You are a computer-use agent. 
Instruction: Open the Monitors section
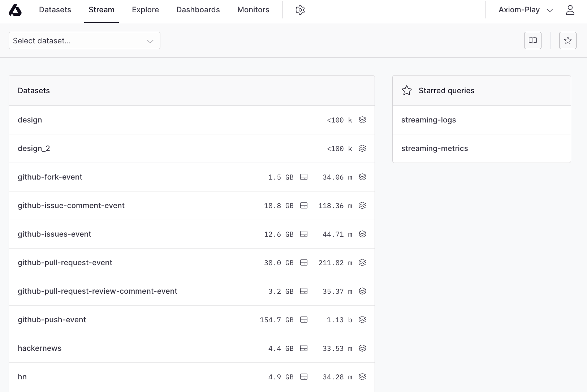point(253,10)
